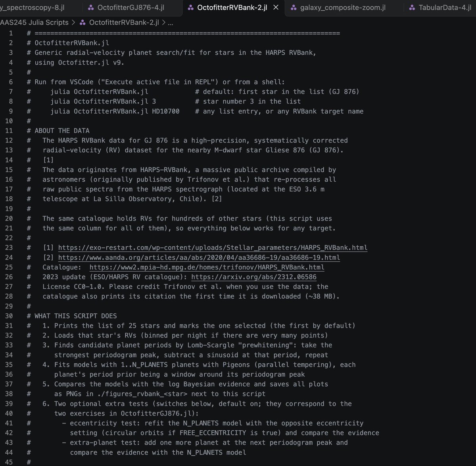This screenshot has height=466, width=476.
Task: Click 'FREE_ECCENTRICITY' word on line 42
Action: coord(213,433)
